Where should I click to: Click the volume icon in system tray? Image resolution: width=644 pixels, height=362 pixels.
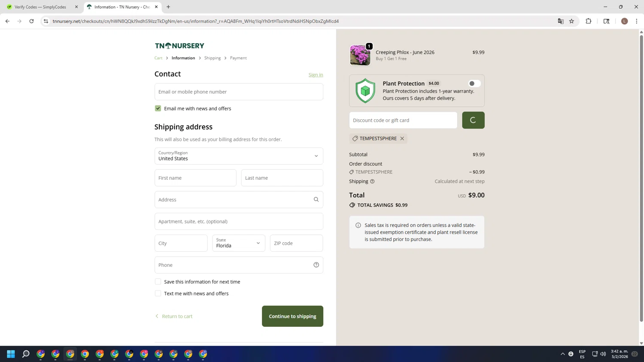(603, 354)
